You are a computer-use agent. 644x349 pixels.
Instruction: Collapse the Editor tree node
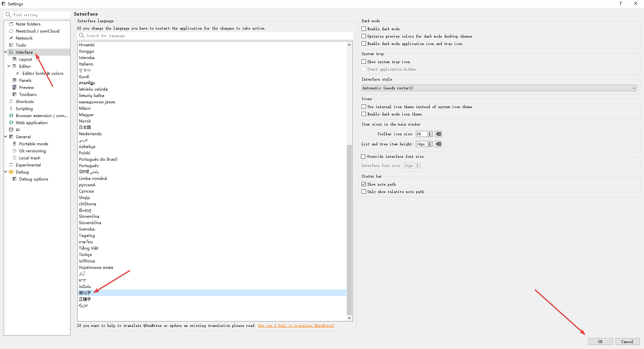point(9,66)
